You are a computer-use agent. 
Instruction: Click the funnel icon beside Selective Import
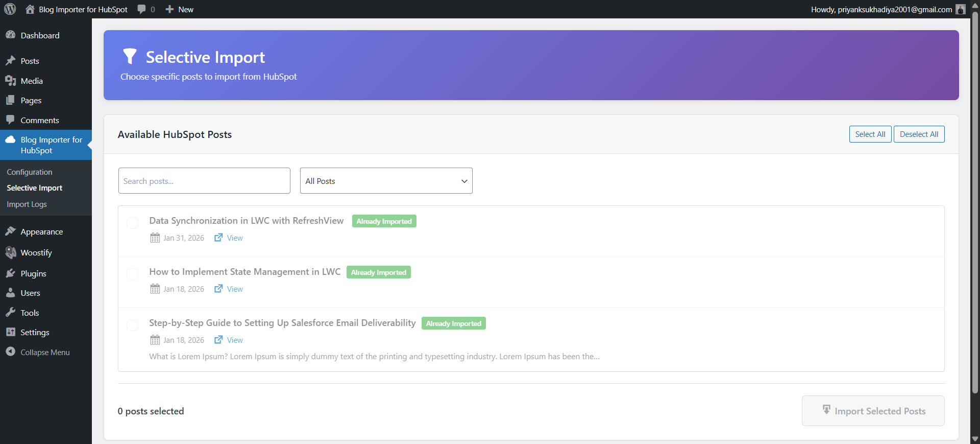(x=130, y=56)
